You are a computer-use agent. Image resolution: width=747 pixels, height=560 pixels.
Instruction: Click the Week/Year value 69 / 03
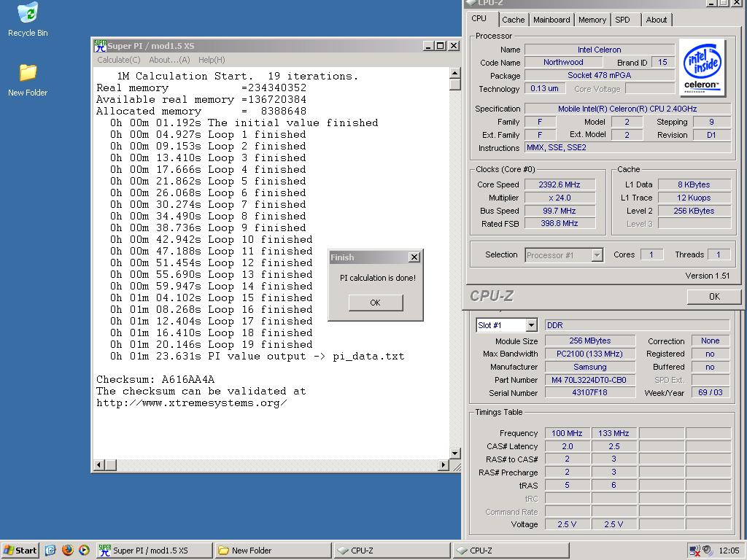click(711, 393)
